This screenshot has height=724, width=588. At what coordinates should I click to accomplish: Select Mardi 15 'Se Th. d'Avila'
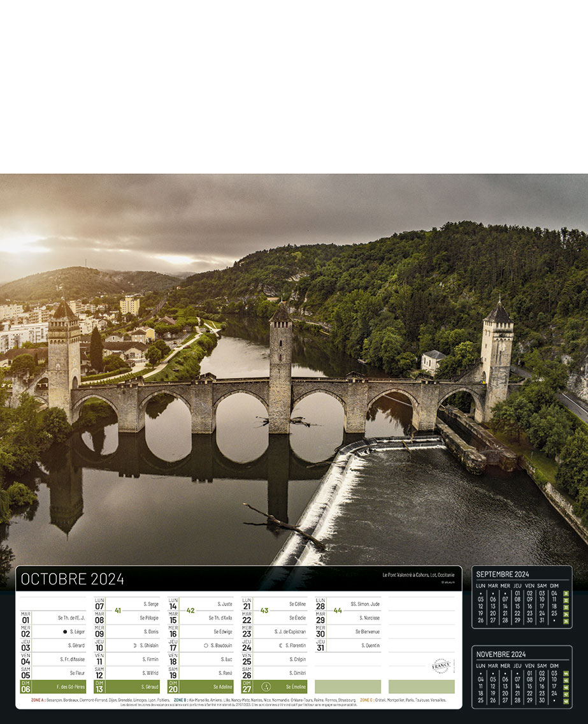201,618
